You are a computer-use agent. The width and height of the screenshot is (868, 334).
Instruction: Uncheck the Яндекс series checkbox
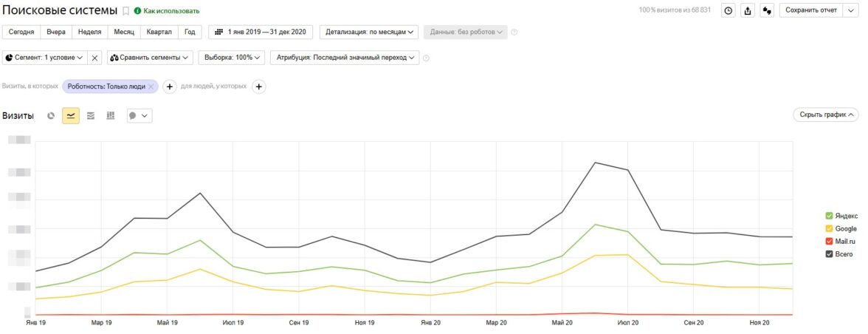click(x=830, y=216)
